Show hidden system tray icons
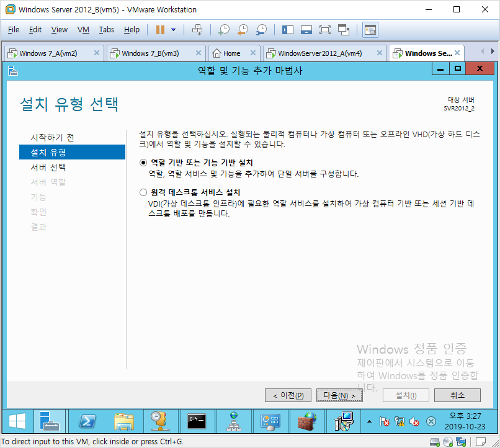 (369, 421)
